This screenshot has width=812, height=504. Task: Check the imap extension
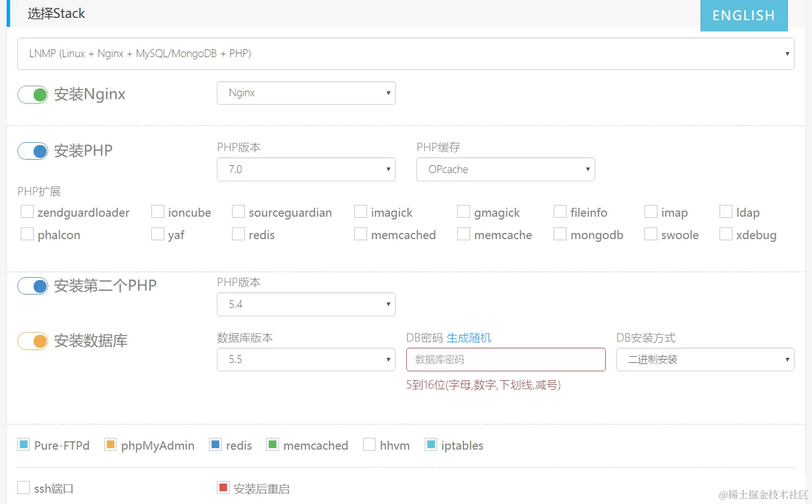[651, 211]
